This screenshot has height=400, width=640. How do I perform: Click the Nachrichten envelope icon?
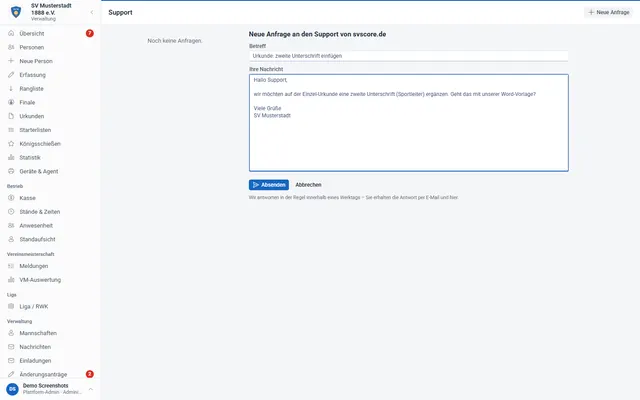[x=11, y=347]
